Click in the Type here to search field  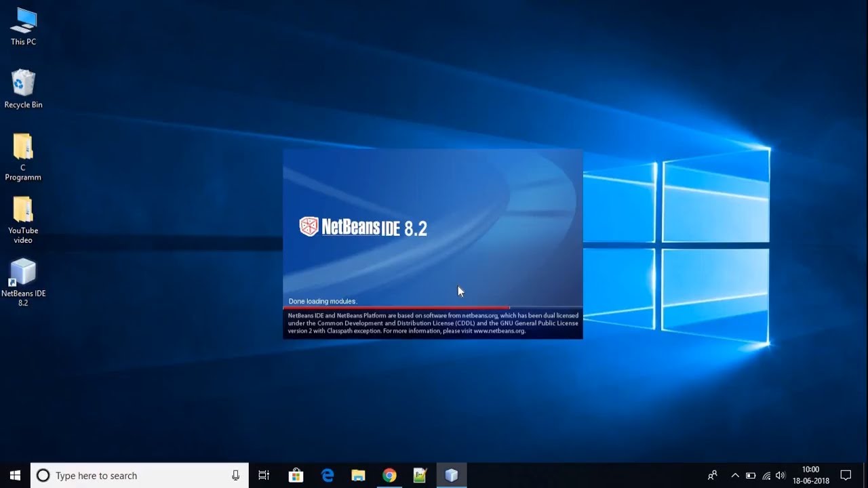[139, 476]
